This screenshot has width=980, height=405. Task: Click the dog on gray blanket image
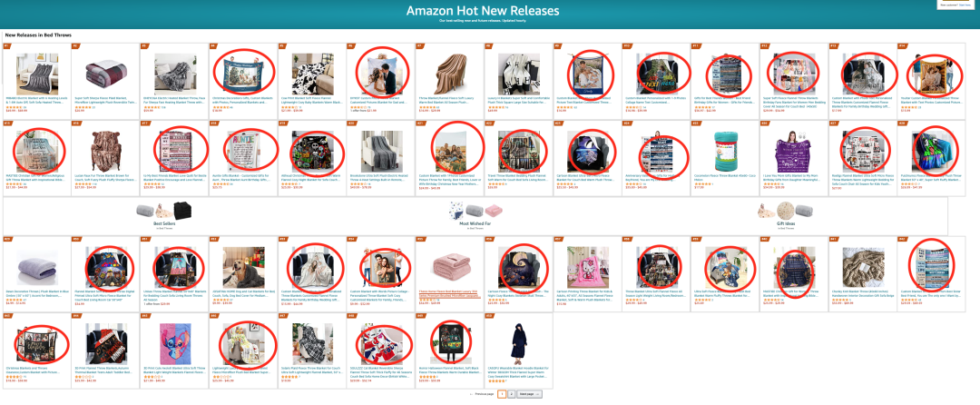(243, 266)
